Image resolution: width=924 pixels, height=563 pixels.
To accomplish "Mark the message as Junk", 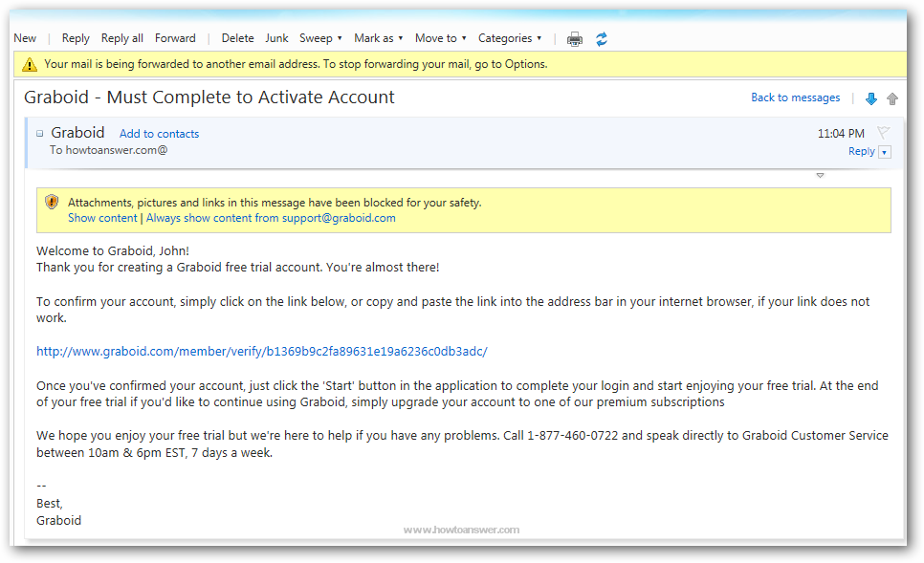I will click(x=276, y=38).
